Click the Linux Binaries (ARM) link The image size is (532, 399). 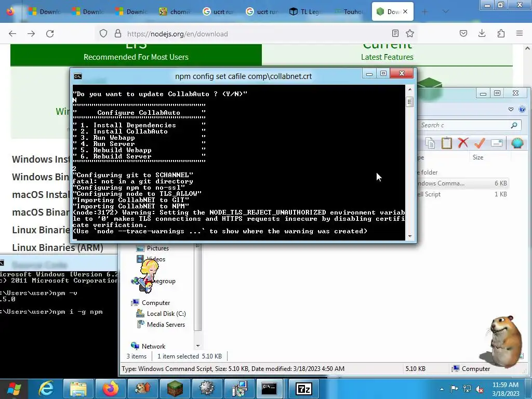58,248
